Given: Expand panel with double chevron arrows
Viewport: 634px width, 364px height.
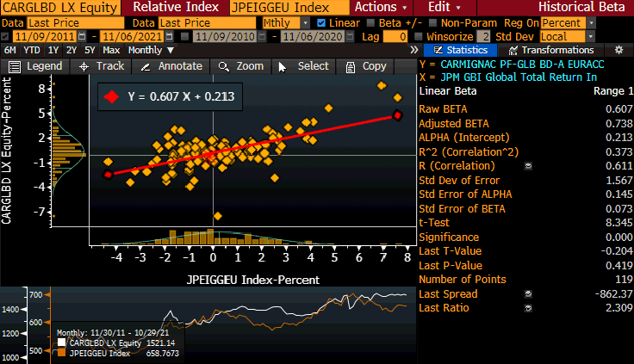Looking at the screenshot, I should tap(414, 50).
